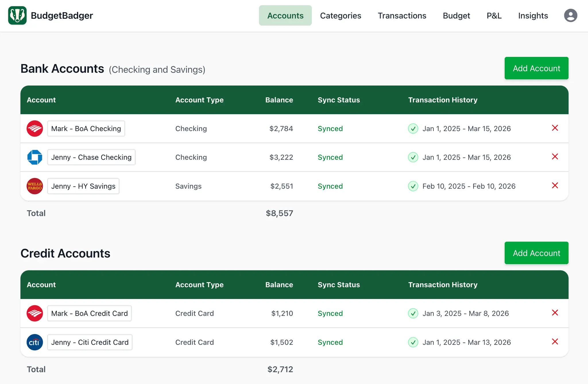
Task: Click Add Account for Credit Accounts
Action: click(536, 253)
